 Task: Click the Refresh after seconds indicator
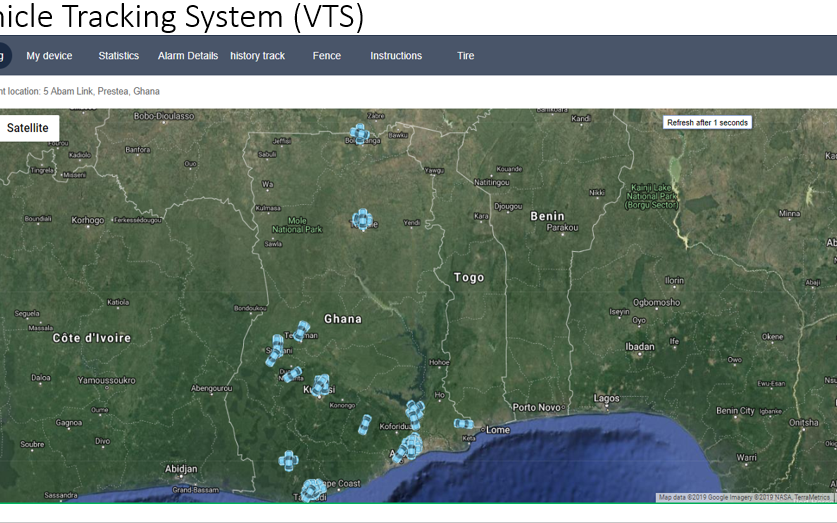click(707, 123)
